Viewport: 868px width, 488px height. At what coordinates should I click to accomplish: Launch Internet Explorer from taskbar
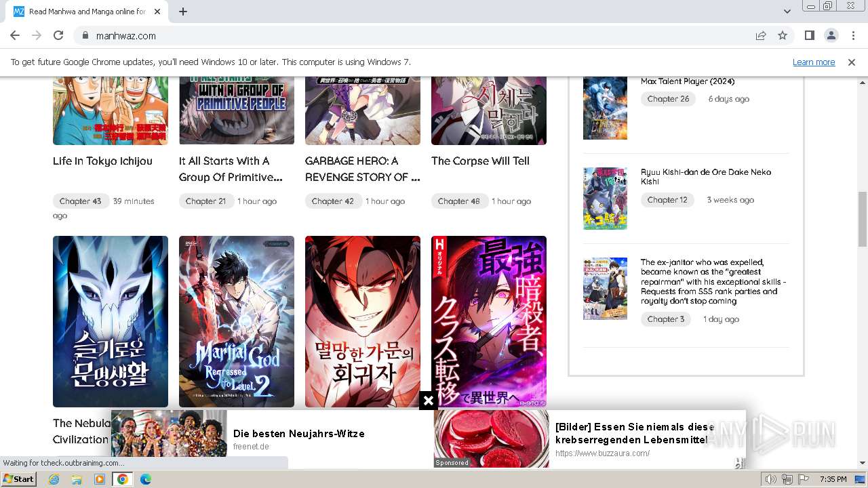[54, 479]
